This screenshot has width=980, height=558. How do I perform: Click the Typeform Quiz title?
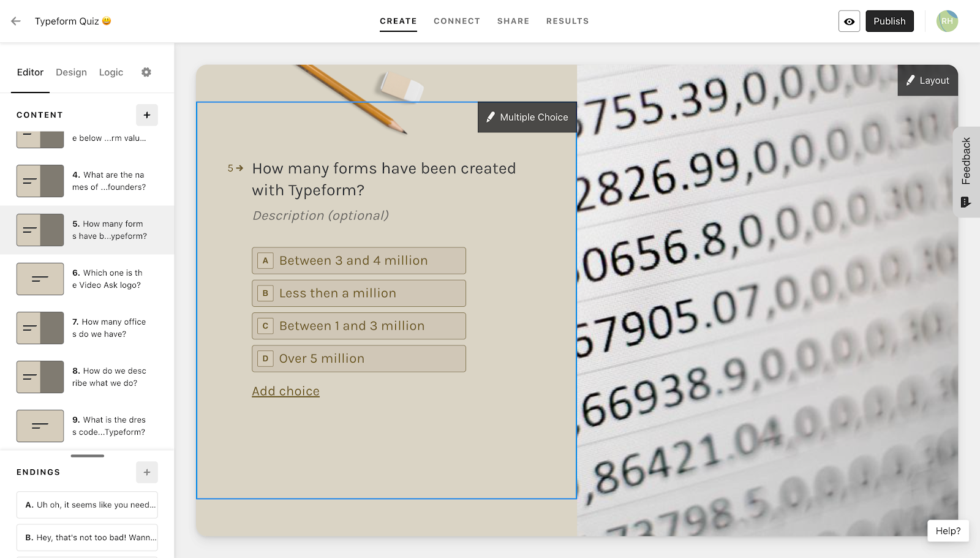point(73,21)
